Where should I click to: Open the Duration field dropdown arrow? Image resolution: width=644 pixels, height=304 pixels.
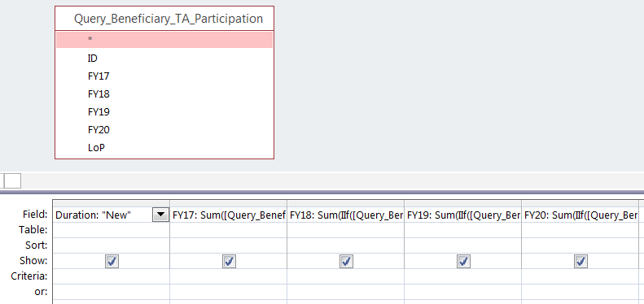[160, 215]
